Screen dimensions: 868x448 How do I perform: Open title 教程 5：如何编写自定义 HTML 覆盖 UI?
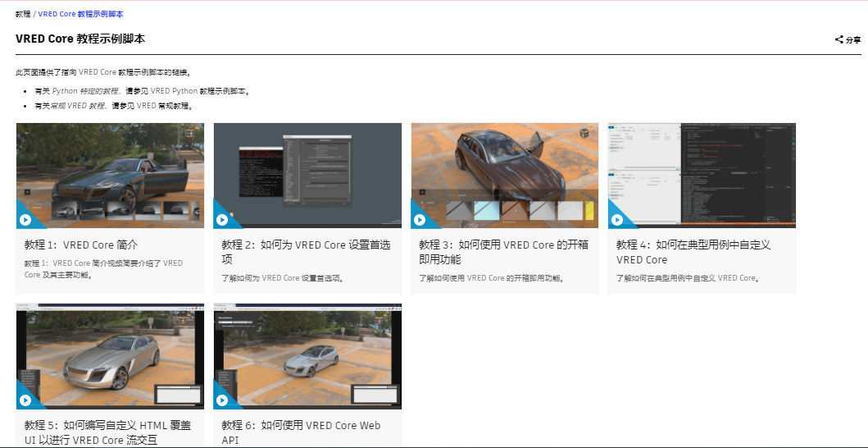pyautogui.click(x=108, y=432)
